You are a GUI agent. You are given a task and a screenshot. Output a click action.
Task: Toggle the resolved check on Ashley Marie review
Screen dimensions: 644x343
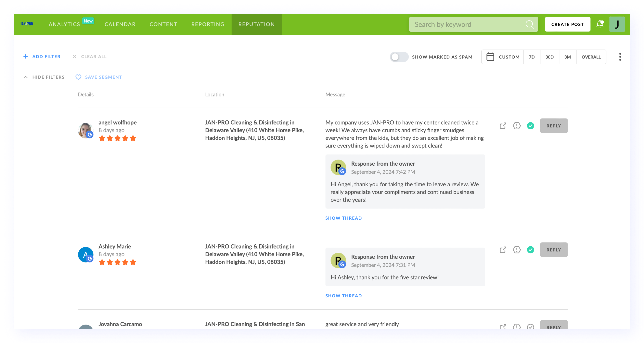pos(530,250)
